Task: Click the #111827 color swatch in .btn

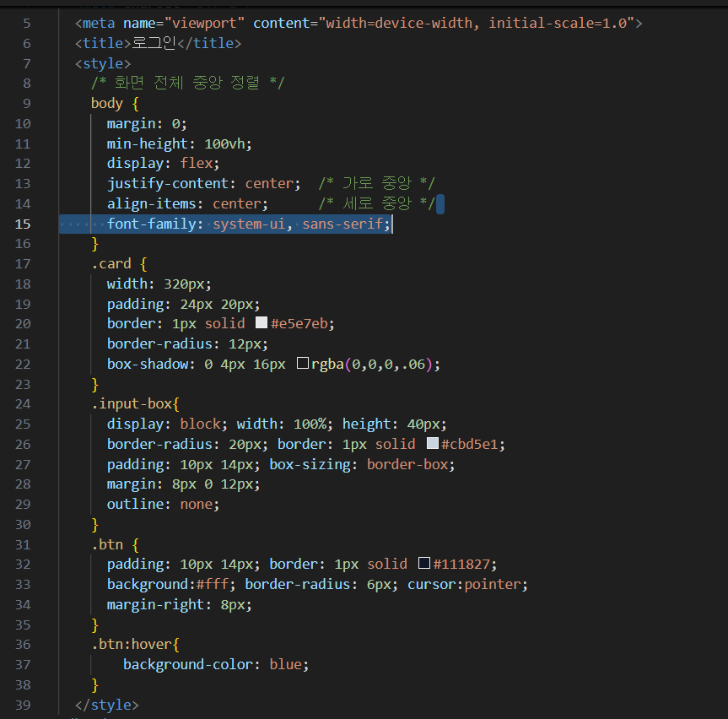Action: [x=424, y=564]
